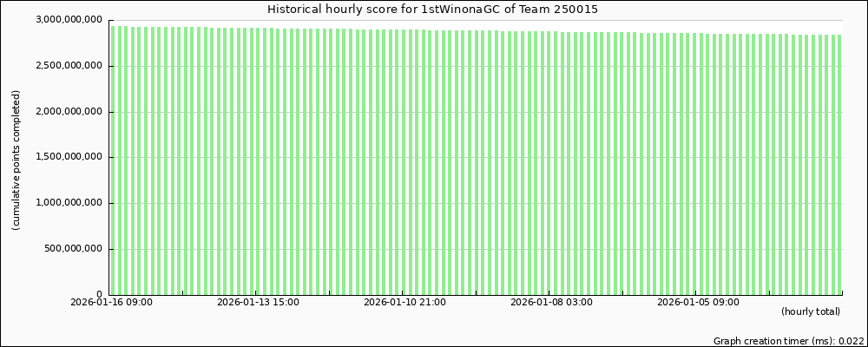Viewport: 868px width, 347px height.
Task: Click the rightmost green bar in the chart
Action: click(838, 165)
